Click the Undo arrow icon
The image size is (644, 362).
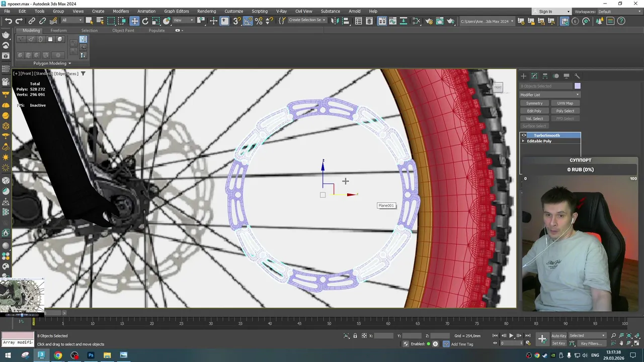point(9,21)
